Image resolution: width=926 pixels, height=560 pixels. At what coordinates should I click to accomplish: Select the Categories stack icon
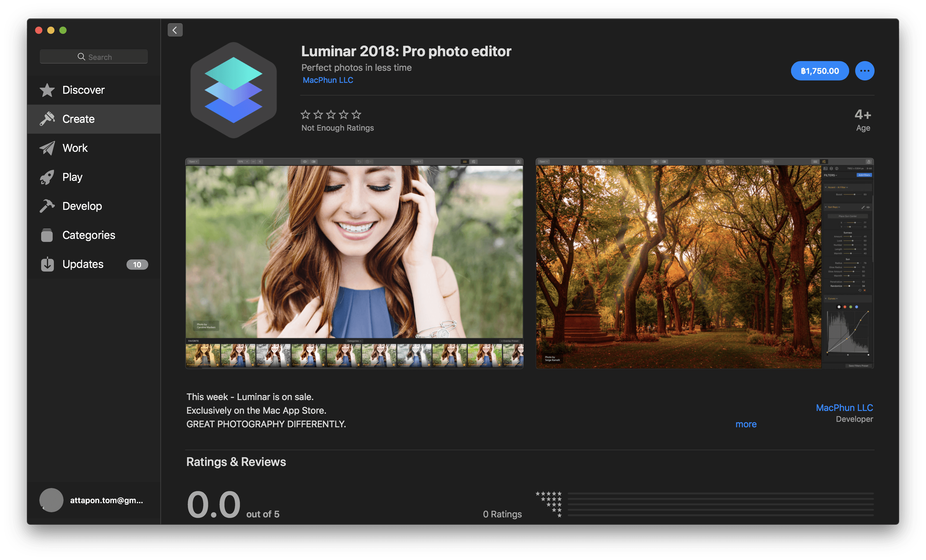pyautogui.click(x=47, y=235)
